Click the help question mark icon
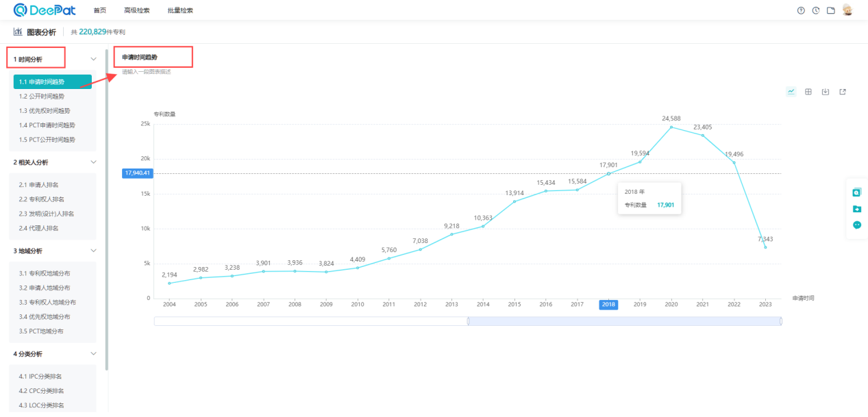868x417 pixels. (801, 10)
